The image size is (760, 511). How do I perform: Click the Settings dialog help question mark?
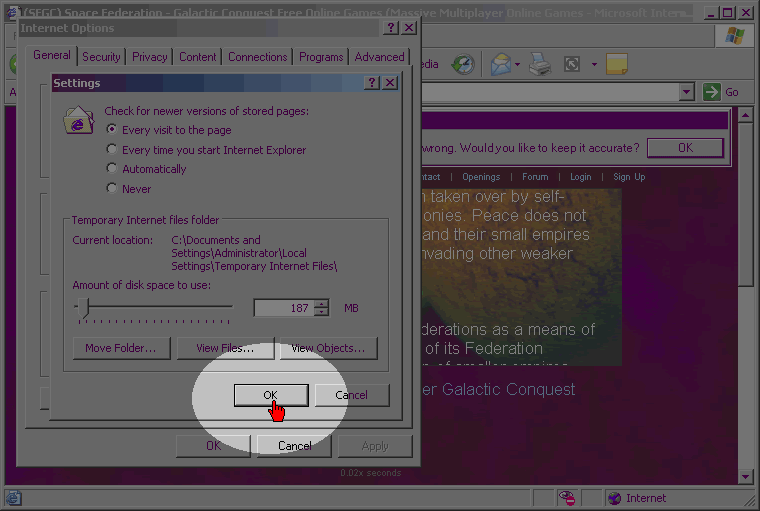pos(372,83)
